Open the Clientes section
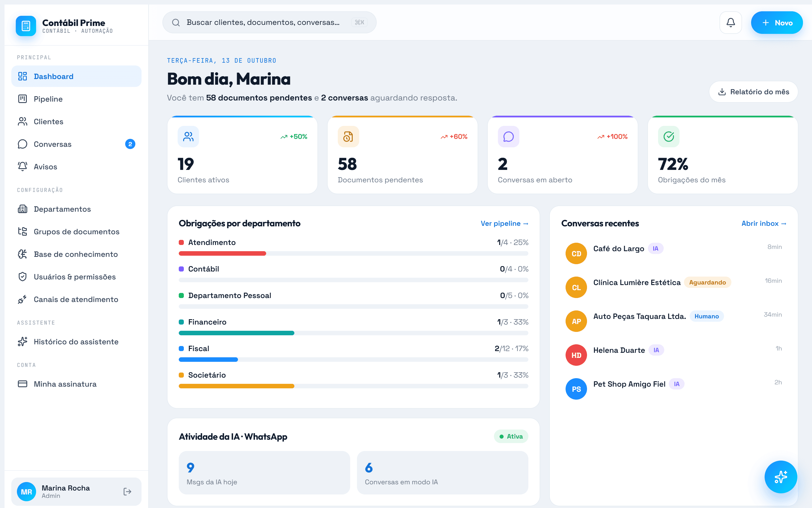 click(x=76, y=121)
